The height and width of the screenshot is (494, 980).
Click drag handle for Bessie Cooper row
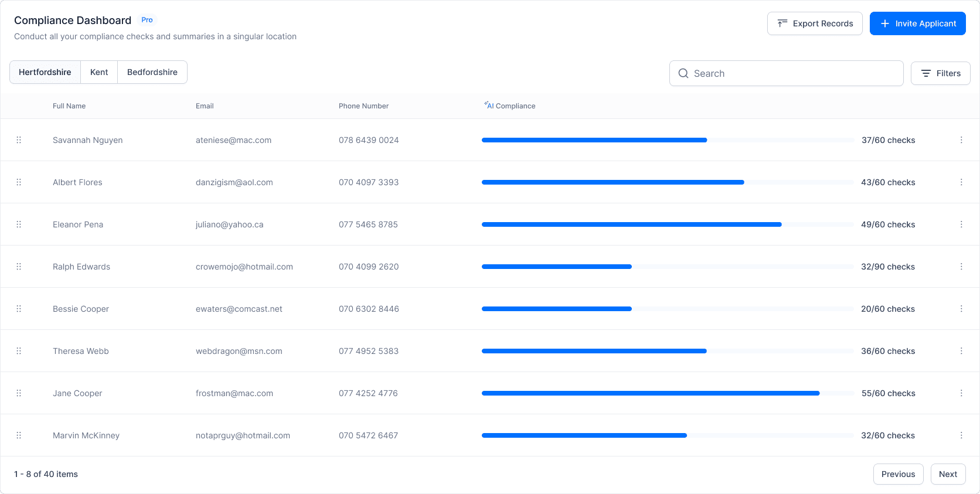tap(19, 309)
